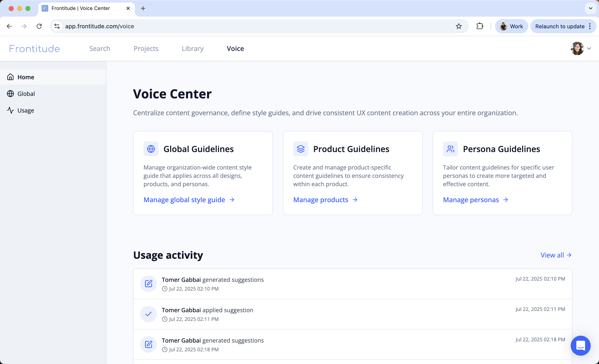Open the chat support bubble
The width and height of the screenshot is (599, 364).
click(580, 345)
